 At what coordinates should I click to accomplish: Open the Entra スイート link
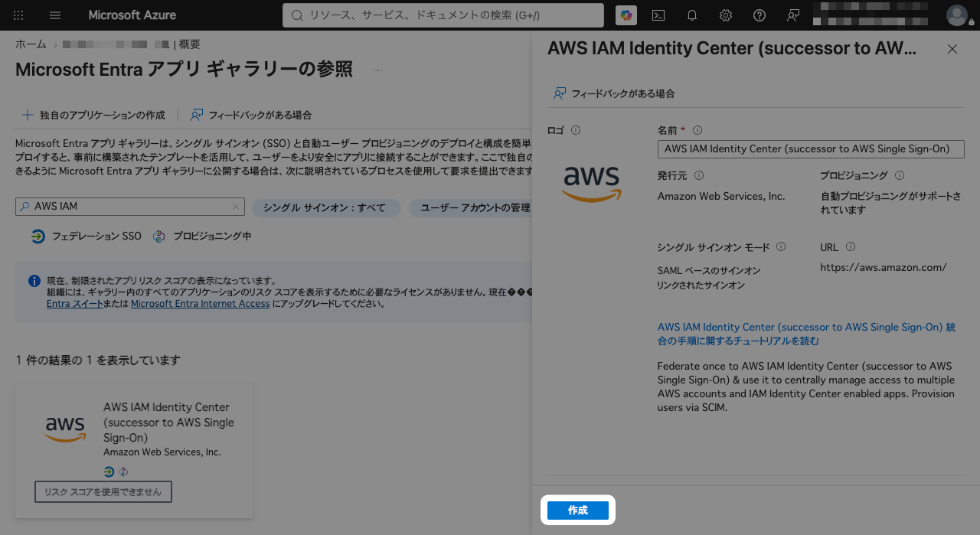75,304
